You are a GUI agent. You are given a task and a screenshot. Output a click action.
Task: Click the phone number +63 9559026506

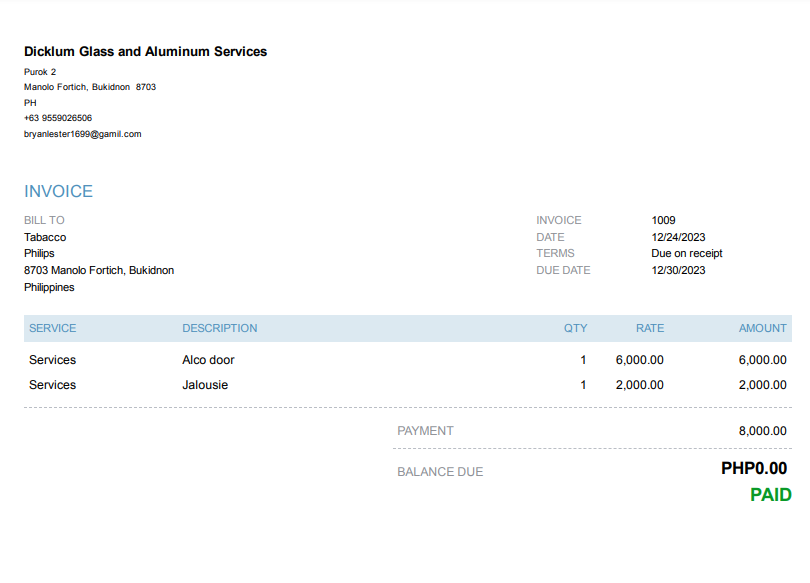pos(58,118)
